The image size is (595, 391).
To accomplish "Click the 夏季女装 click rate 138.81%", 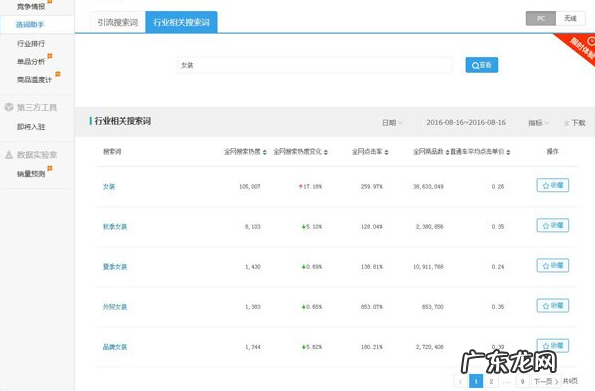I will click(x=371, y=267).
